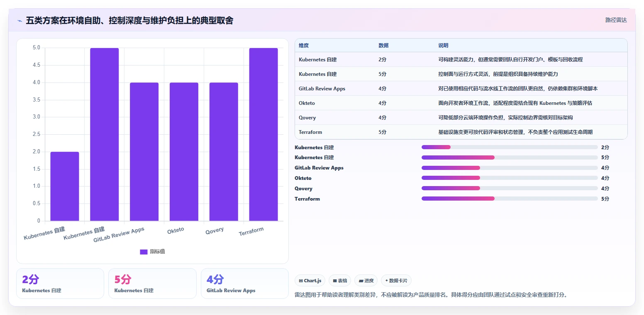This screenshot has height=315, width=644.
Task: Click the GitLab Review Apps progress bar
Action: point(510,168)
